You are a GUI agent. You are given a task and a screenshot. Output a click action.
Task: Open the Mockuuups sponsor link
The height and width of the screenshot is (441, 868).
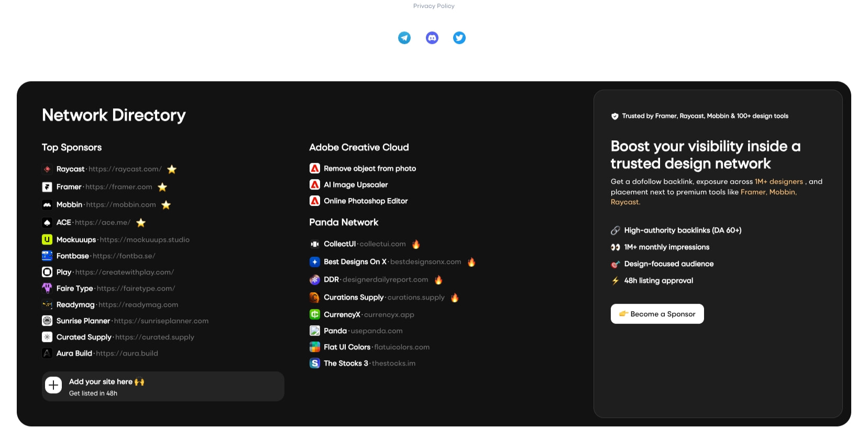(123, 239)
